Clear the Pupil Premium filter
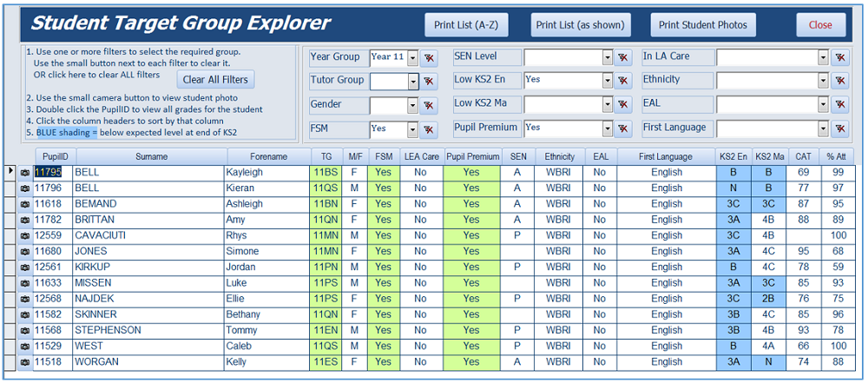The height and width of the screenshot is (383, 868). (x=622, y=129)
